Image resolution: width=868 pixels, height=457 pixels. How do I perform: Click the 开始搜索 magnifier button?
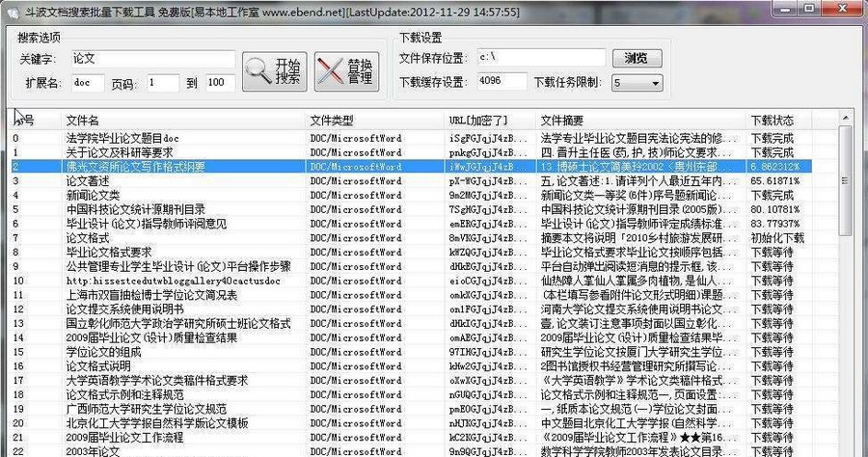coord(275,71)
